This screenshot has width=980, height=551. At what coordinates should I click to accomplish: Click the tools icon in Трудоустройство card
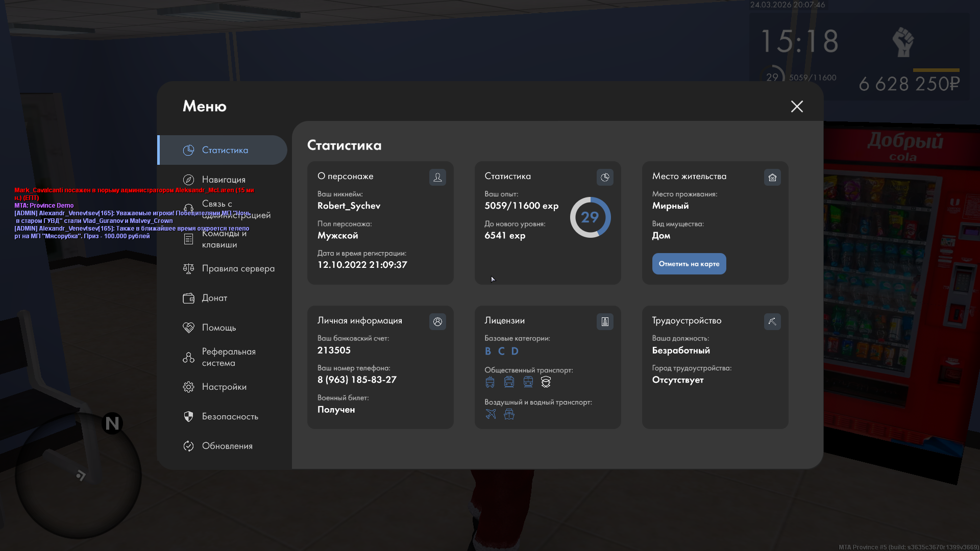click(772, 321)
